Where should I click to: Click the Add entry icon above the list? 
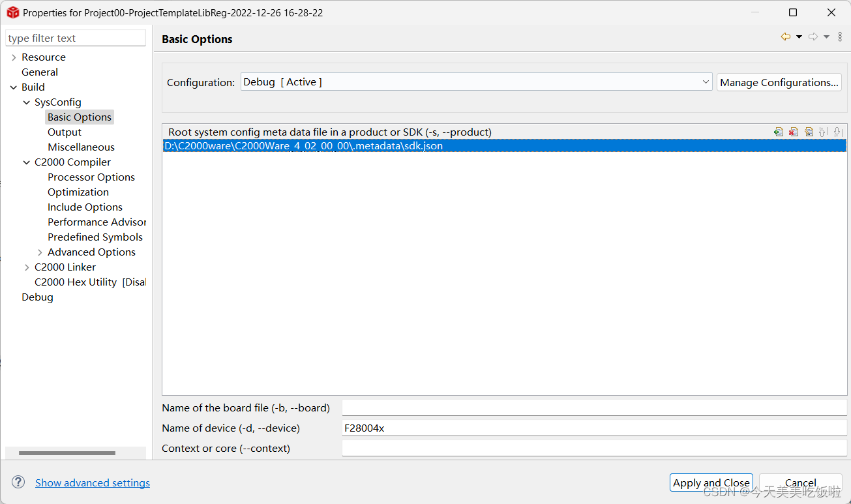779,132
